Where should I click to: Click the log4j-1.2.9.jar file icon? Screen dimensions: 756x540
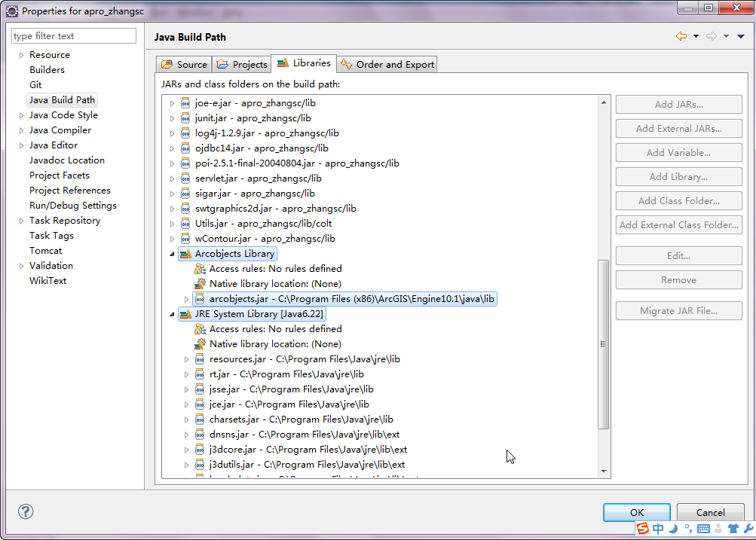(x=185, y=133)
